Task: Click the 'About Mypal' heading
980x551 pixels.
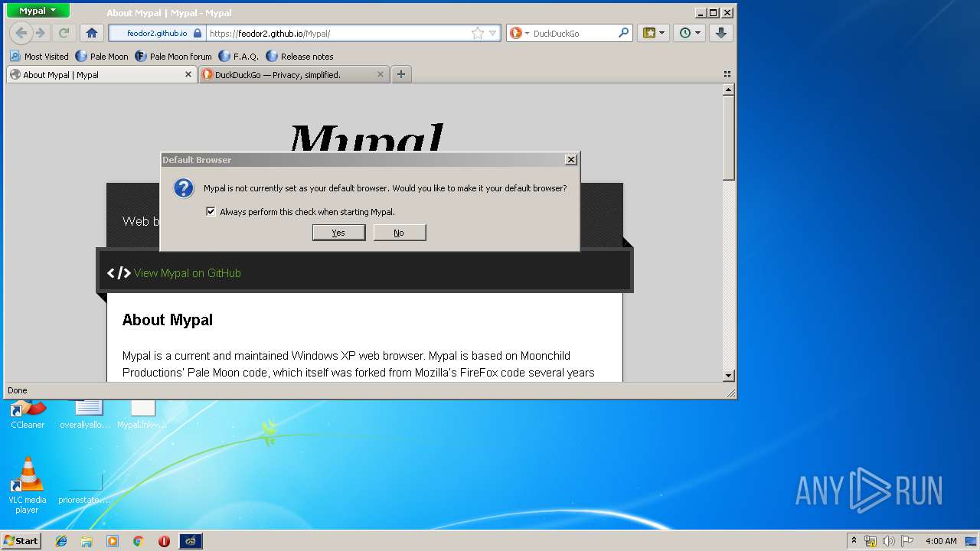Action: (x=168, y=320)
